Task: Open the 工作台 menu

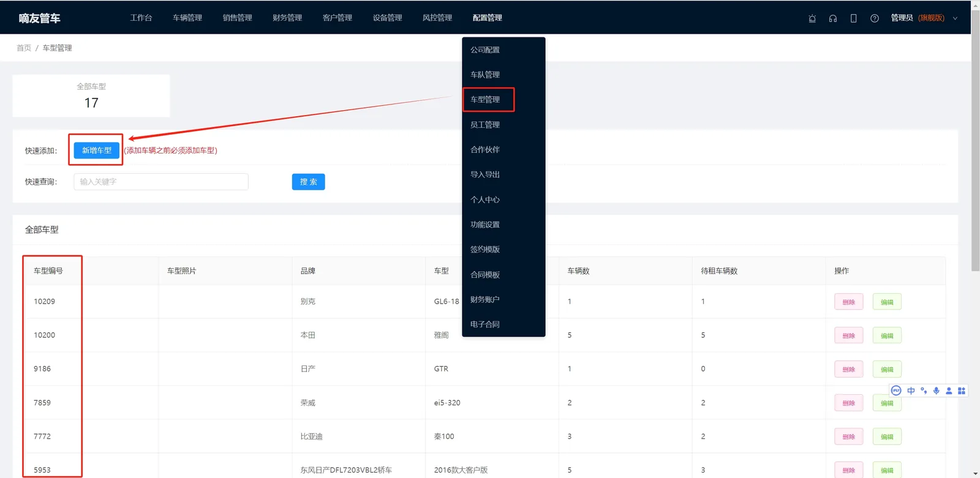Action: coord(141,18)
